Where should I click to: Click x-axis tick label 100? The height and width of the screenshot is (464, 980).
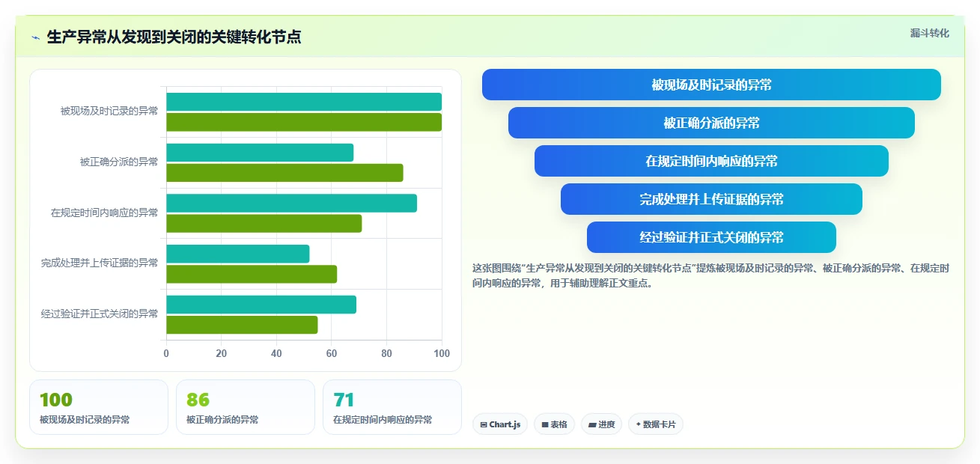pyautogui.click(x=442, y=353)
